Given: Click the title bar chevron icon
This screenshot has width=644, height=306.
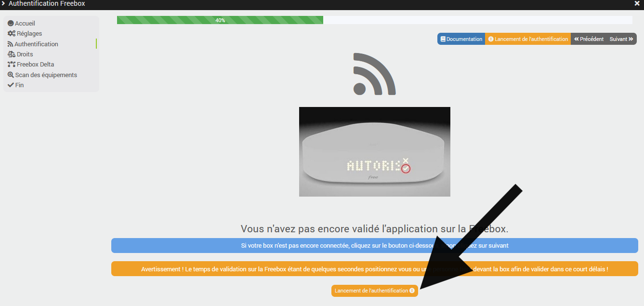Looking at the screenshot, I should click(3, 3).
